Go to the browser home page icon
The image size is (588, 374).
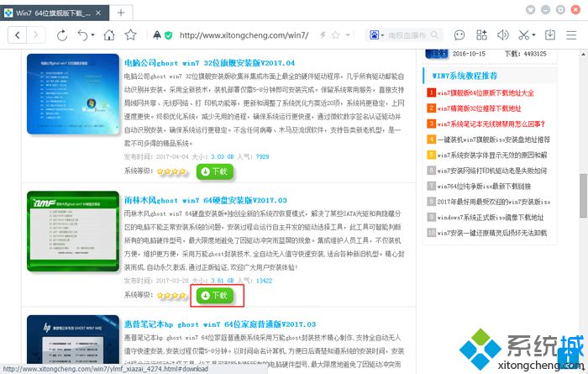click(x=109, y=35)
